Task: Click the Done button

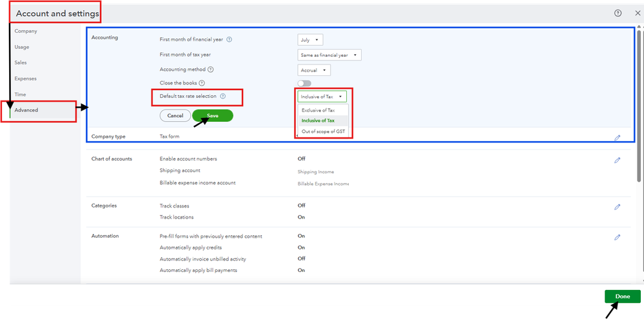Action: [623, 296]
